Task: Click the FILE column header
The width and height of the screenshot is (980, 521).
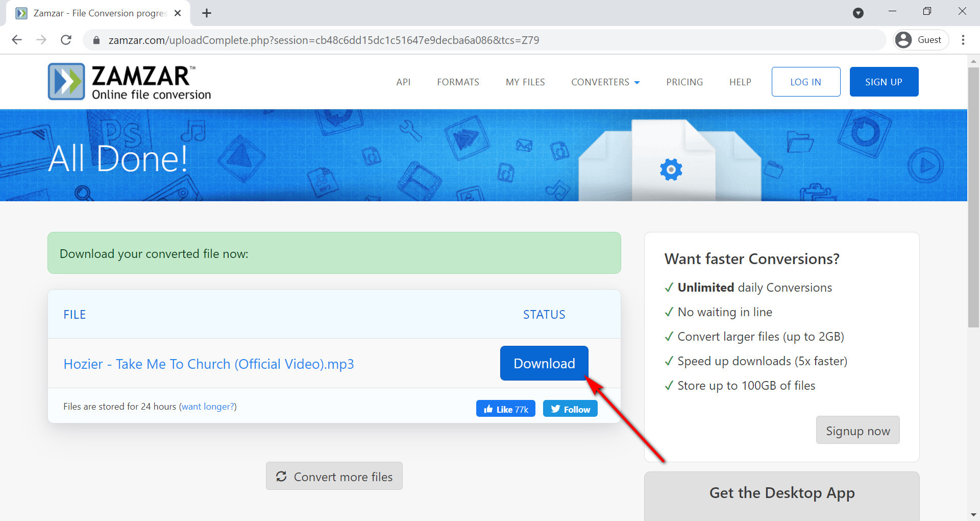Action: [x=75, y=315]
